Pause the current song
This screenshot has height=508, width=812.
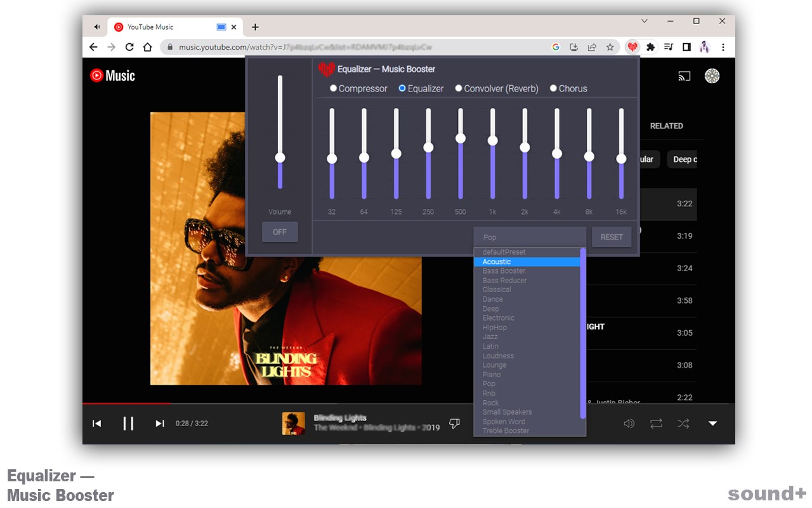pyautogui.click(x=128, y=424)
